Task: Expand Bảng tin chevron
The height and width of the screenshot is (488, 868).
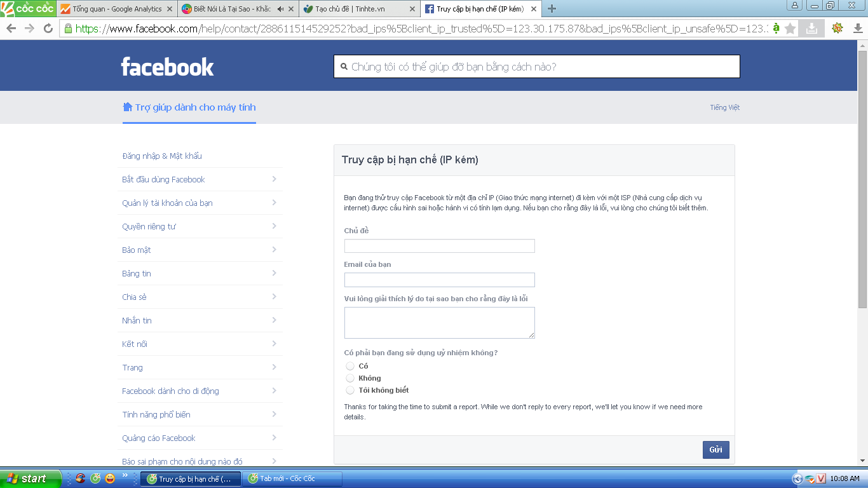Action: tap(274, 273)
